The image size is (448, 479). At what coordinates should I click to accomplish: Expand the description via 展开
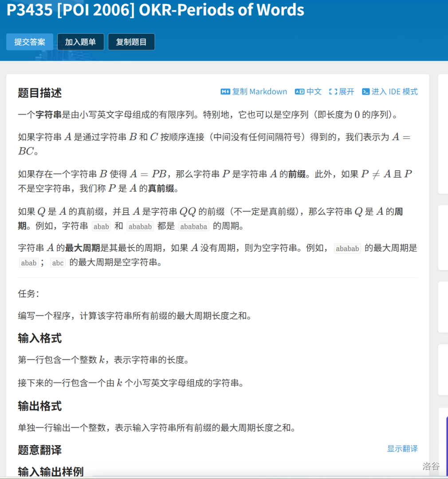coord(346,92)
